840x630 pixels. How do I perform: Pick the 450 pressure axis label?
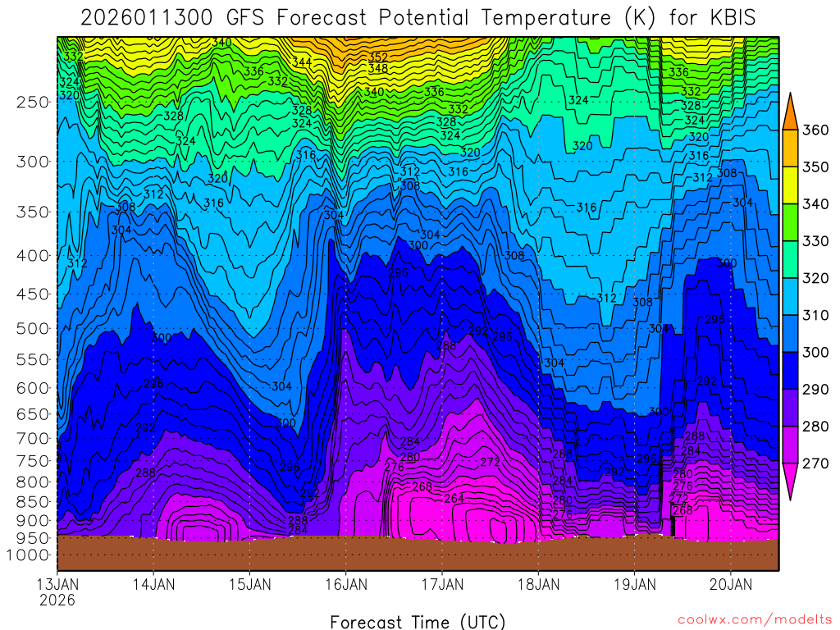(x=33, y=294)
